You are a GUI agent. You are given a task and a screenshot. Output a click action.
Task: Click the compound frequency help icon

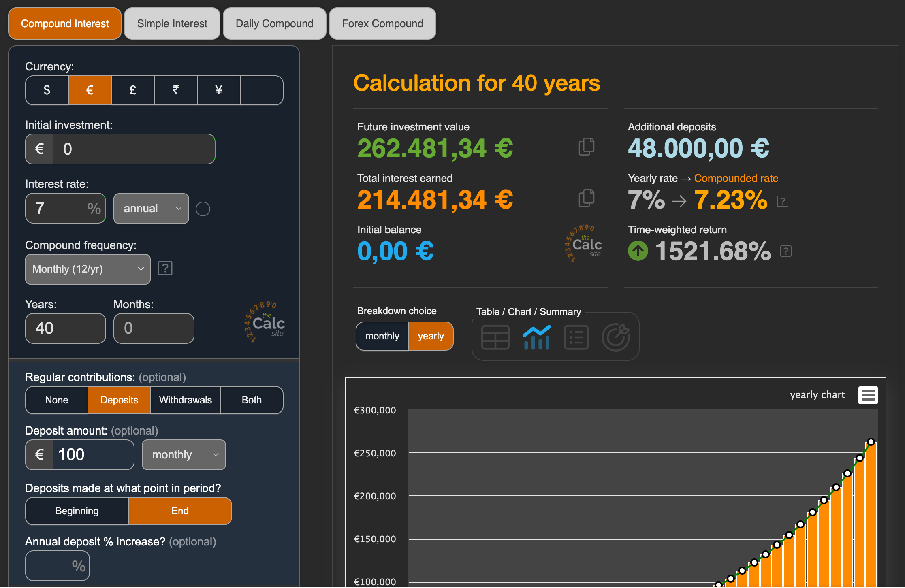pyautogui.click(x=165, y=268)
